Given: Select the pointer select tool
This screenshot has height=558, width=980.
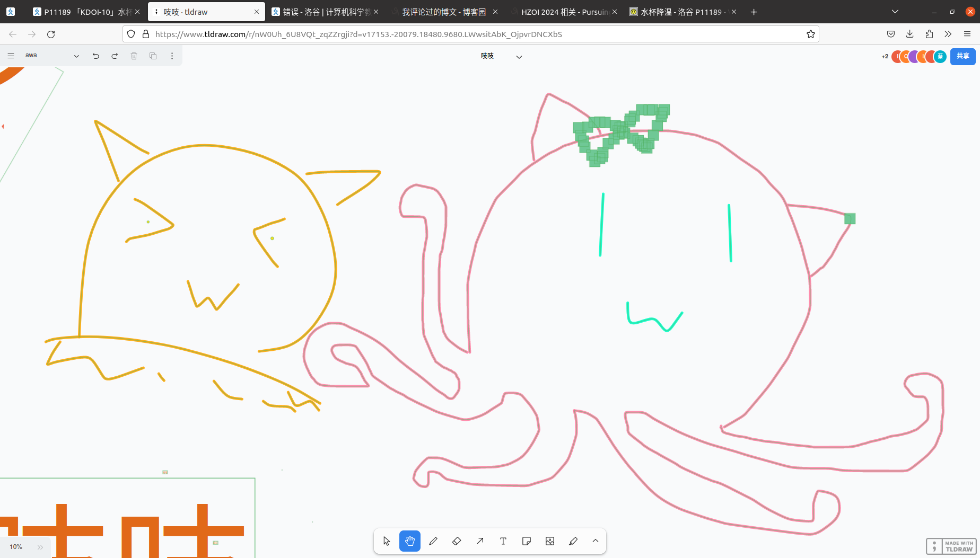Looking at the screenshot, I should point(387,541).
